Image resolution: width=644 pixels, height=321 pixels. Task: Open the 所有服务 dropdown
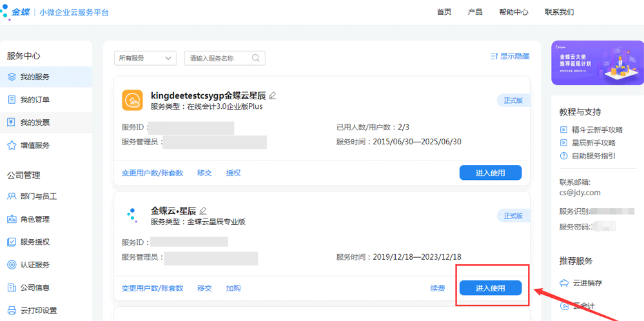coord(146,58)
